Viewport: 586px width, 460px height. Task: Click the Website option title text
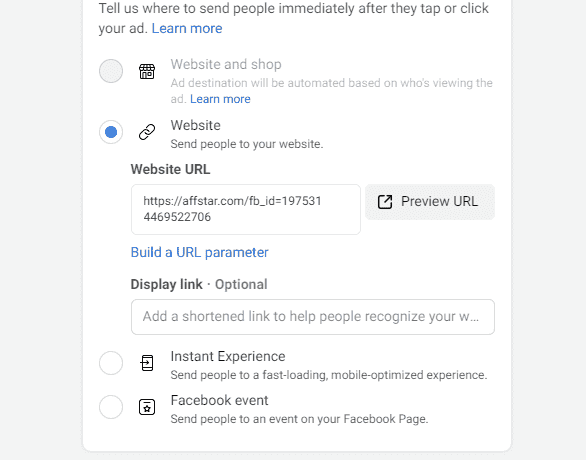[x=195, y=125]
